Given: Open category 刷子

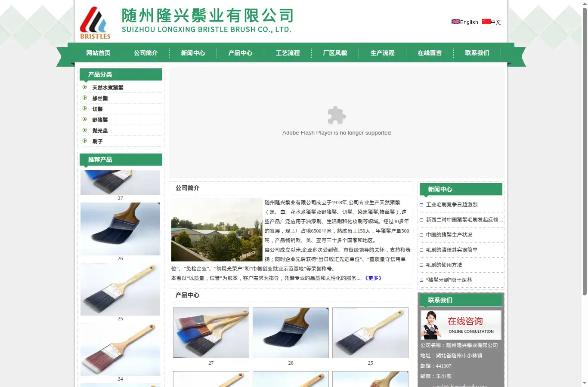Looking at the screenshot, I should [x=97, y=141].
